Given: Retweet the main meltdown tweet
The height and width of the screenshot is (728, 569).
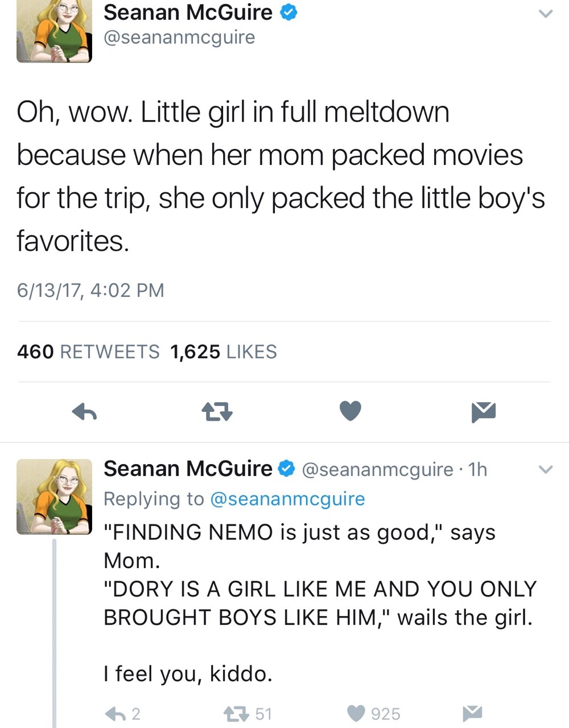Looking at the screenshot, I should pyautogui.click(x=217, y=411).
